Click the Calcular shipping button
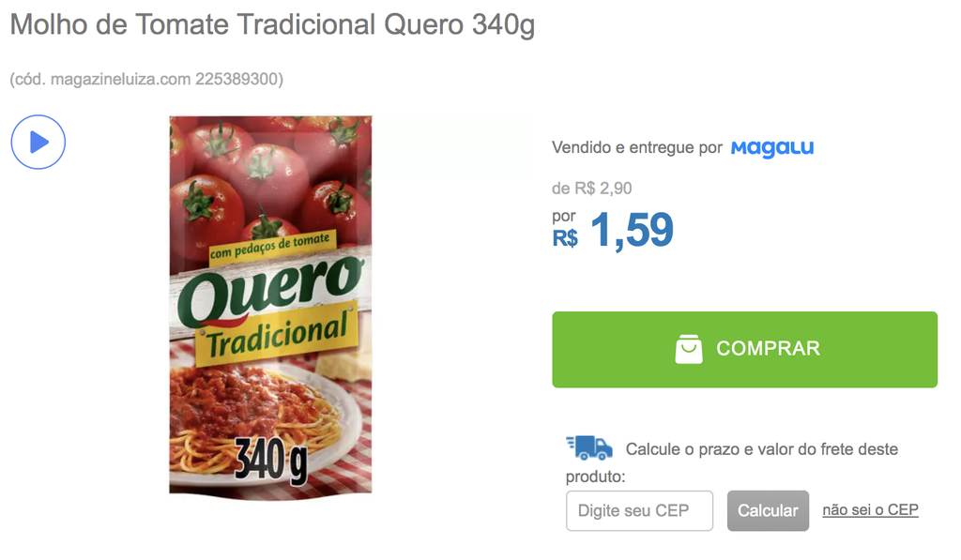Viewport: 961px width, 560px height. click(768, 510)
